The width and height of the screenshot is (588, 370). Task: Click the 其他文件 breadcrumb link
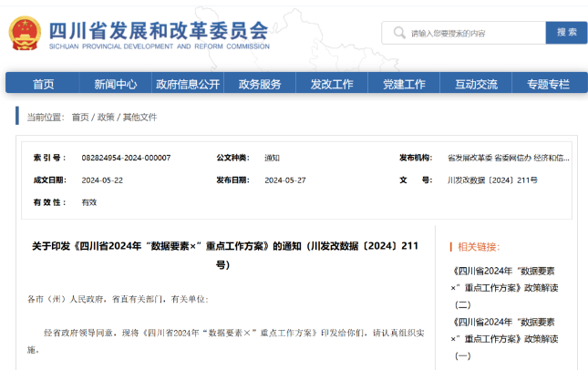point(139,118)
